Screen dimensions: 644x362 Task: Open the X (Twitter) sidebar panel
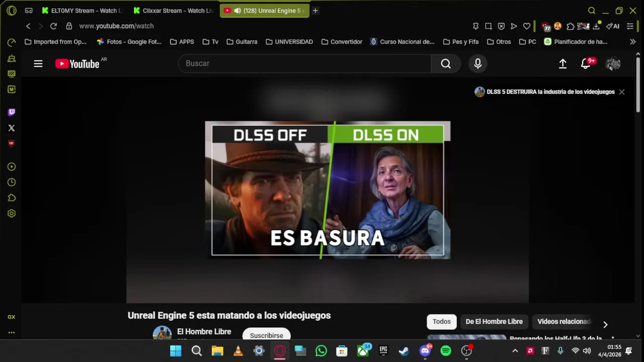tap(12, 128)
